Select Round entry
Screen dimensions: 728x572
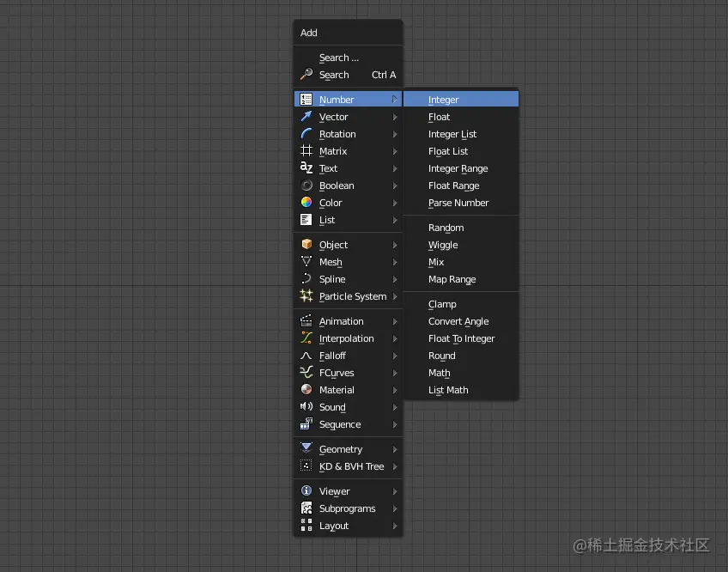(460, 356)
